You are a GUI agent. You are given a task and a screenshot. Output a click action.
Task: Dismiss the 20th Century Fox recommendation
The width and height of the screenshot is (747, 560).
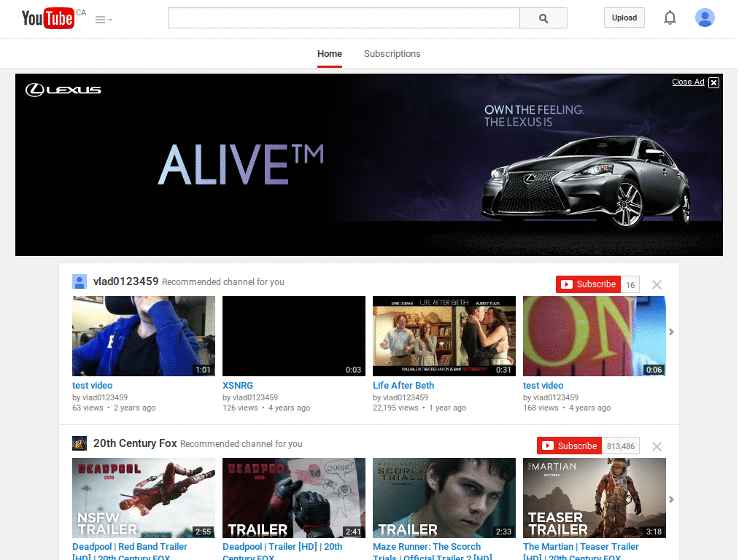[657, 447]
